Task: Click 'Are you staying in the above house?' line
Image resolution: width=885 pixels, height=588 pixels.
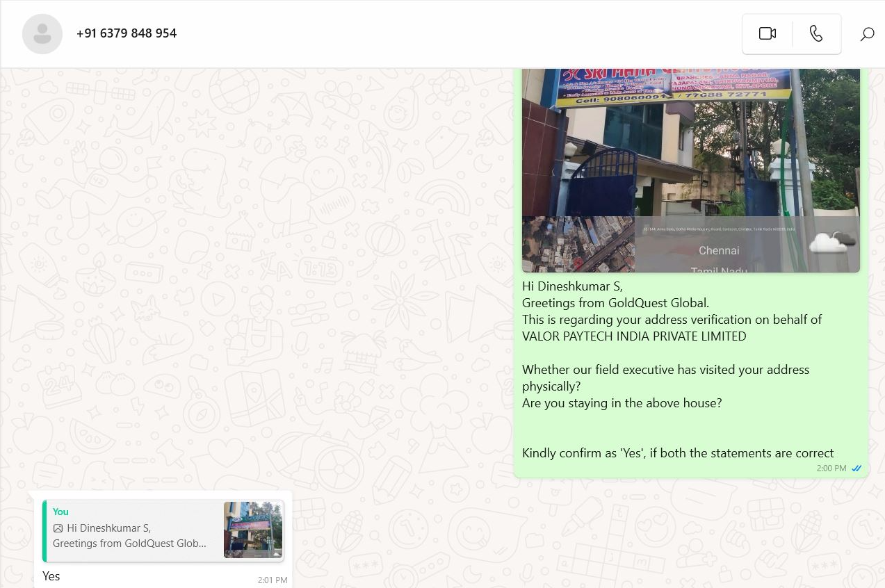Action: 622,403
